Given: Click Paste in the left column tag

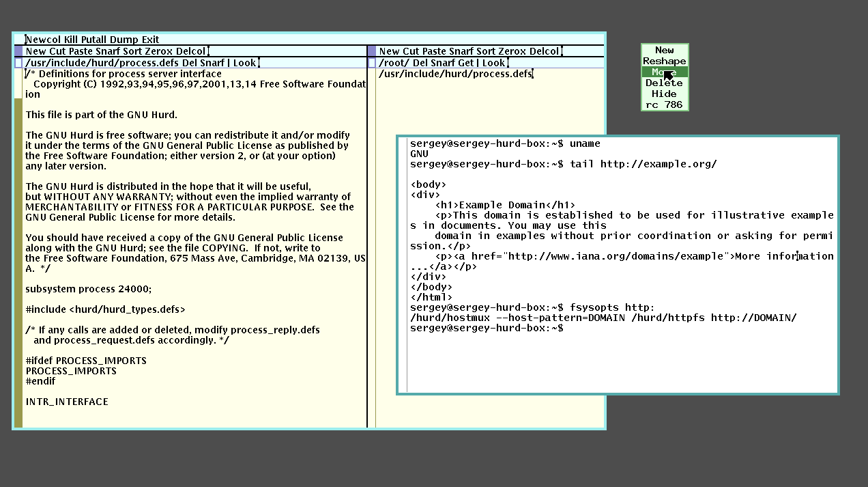Looking at the screenshot, I should point(81,51).
